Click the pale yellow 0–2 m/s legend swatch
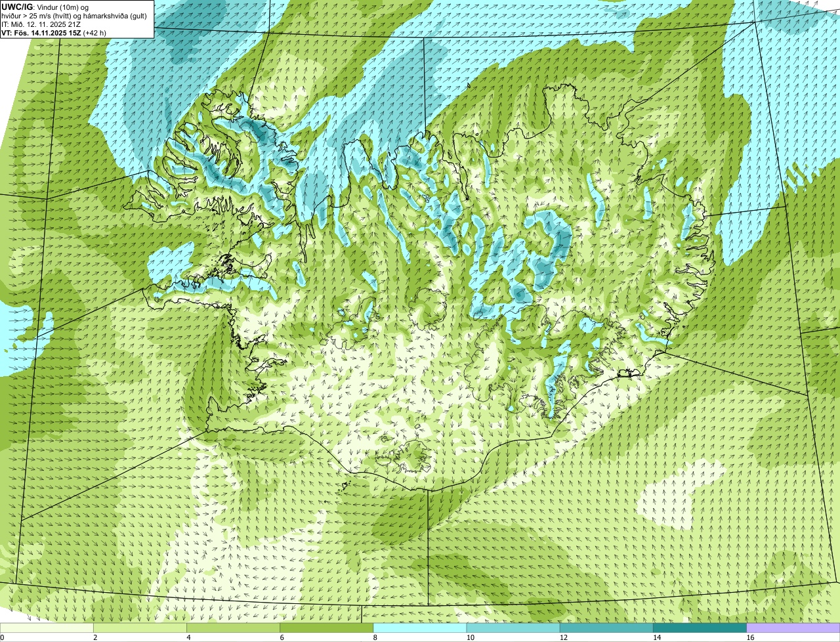 coord(47,628)
